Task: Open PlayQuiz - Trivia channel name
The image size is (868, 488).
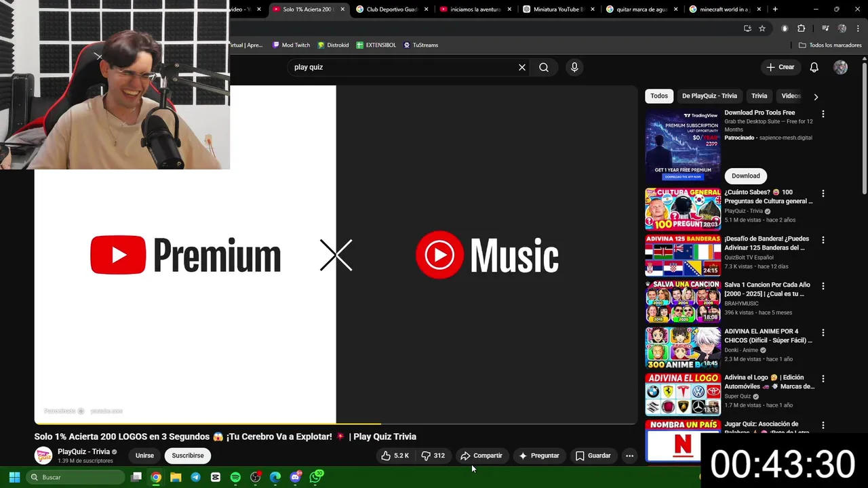Action: click(83, 451)
